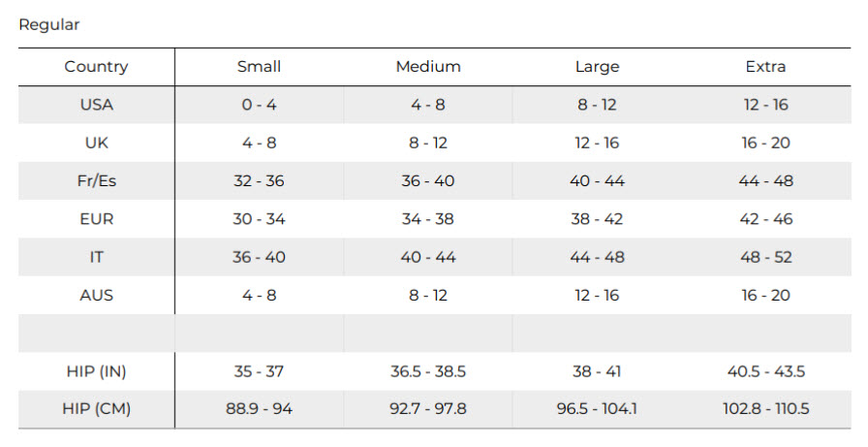This screenshot has height=447, width=868.
Task: Select the IT row label
Action: tap(96, 257)
